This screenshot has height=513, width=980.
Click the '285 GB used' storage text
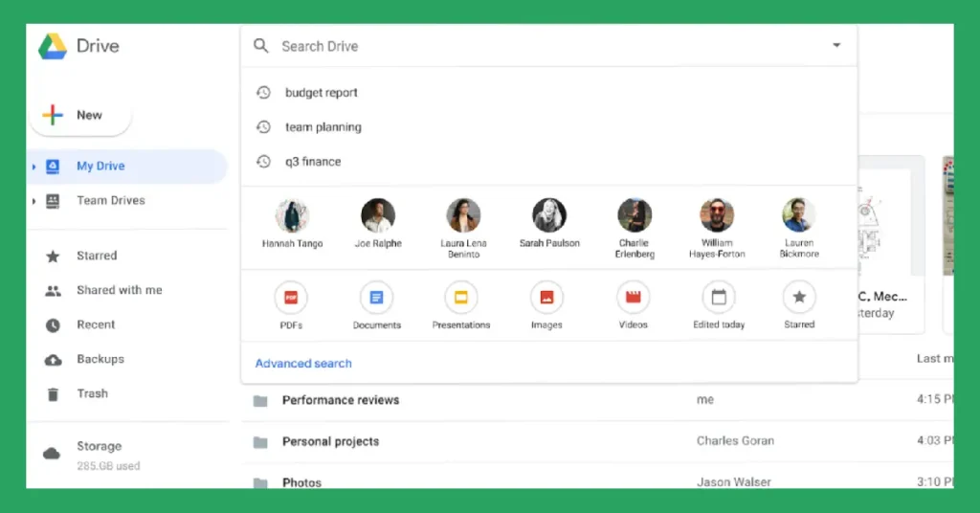click(108, 465)
